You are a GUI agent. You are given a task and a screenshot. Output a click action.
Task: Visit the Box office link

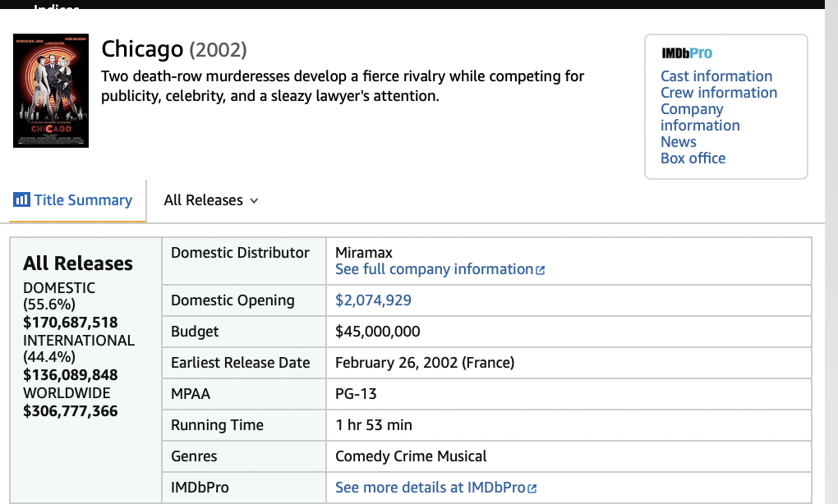point(693,158)
